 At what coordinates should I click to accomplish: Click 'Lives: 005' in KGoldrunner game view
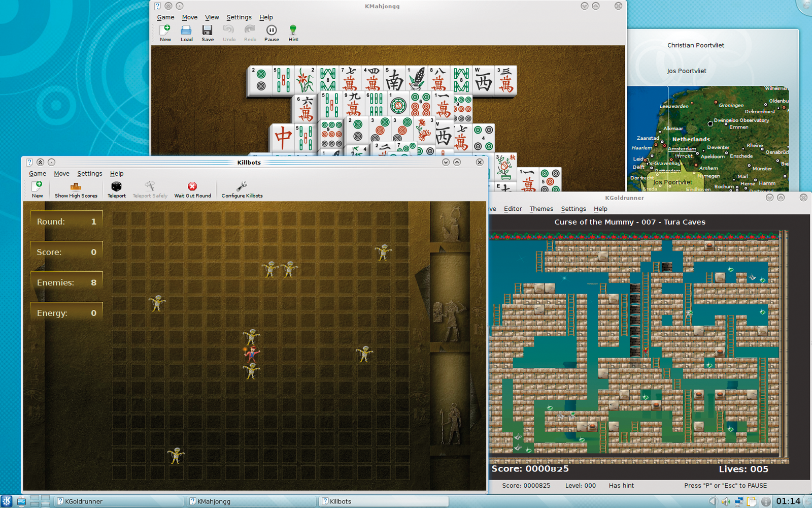click(743, 469)
